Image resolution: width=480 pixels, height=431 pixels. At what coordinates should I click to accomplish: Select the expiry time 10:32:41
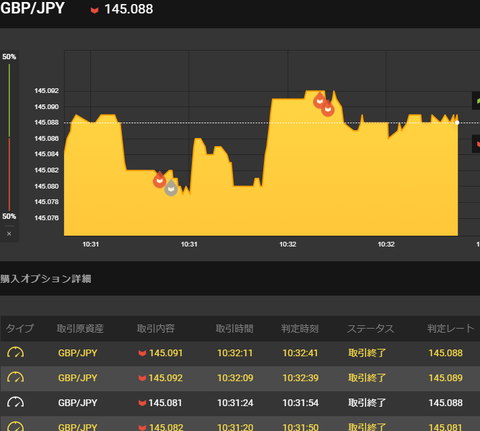(x=300, y=353)
